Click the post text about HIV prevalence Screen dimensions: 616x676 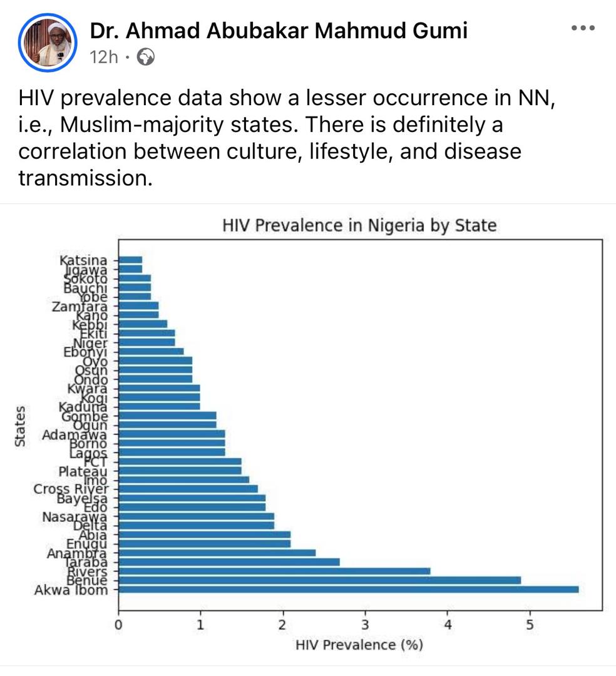click(x=287, y=138)
